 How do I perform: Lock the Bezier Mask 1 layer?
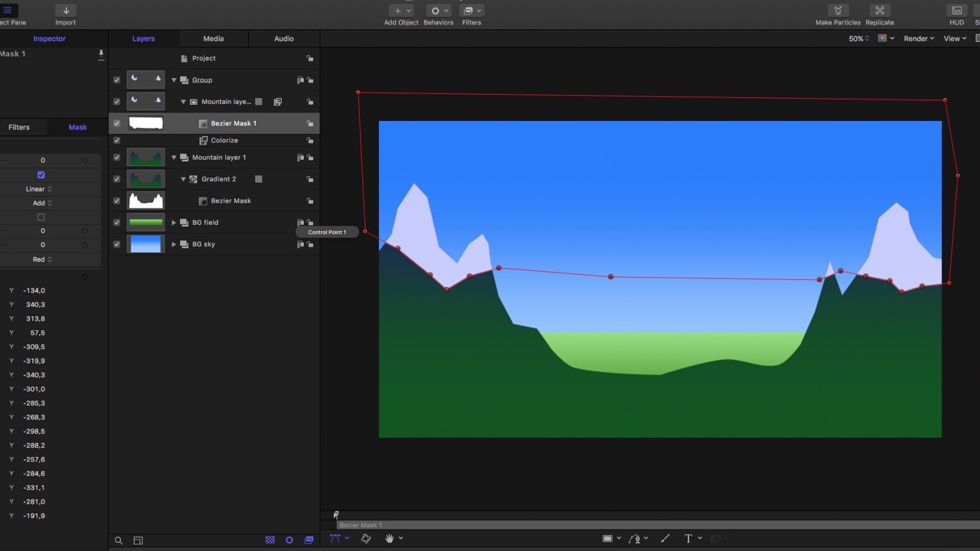(x=310, y=123)
